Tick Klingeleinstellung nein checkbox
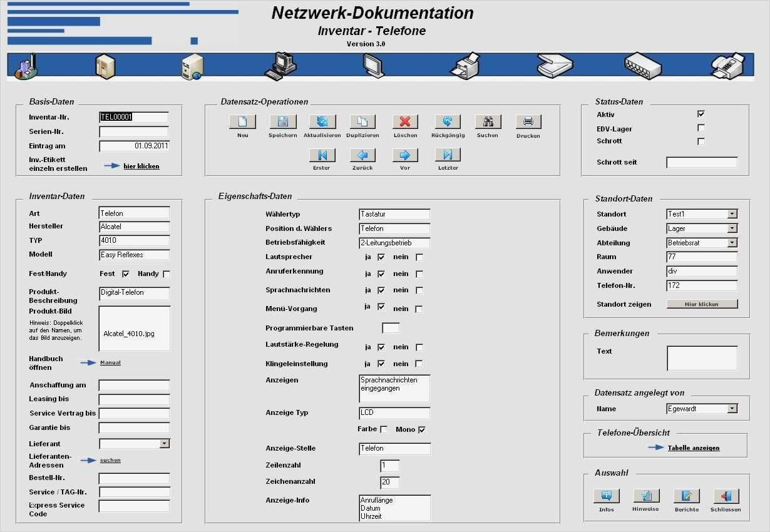This screenshot has width=770, height=532. pyautogui.click(x=419, y=364)
